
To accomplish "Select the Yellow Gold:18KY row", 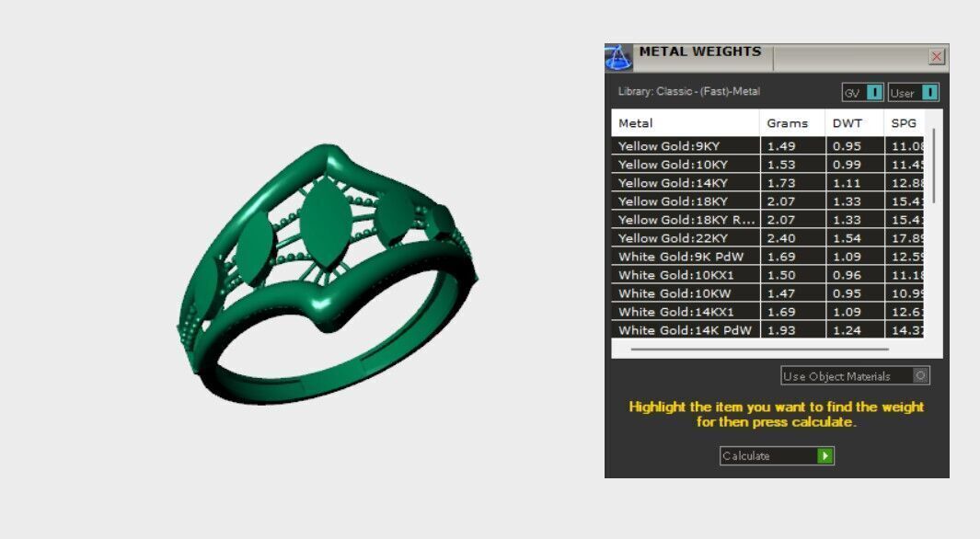I will [767, 201].
